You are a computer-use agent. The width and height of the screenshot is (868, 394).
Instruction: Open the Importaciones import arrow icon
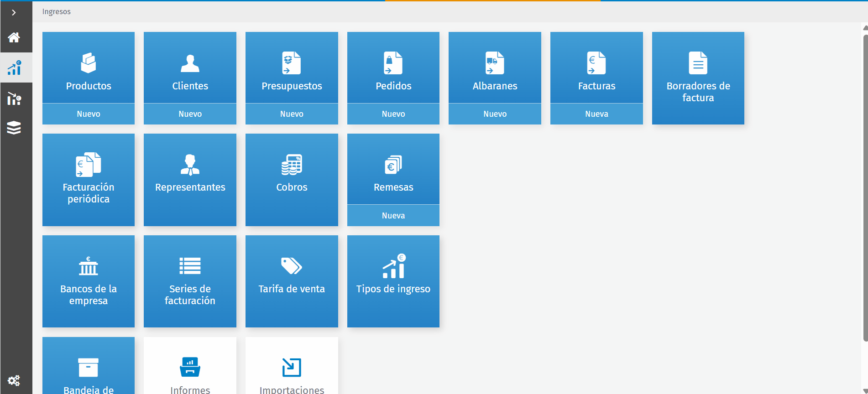(x=292, y=367)
